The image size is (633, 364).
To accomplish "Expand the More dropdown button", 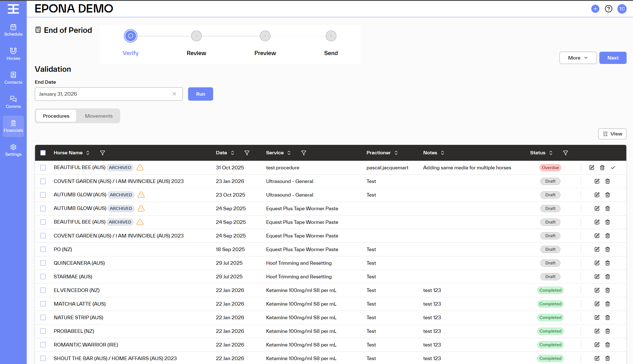I will coord(578,58).
